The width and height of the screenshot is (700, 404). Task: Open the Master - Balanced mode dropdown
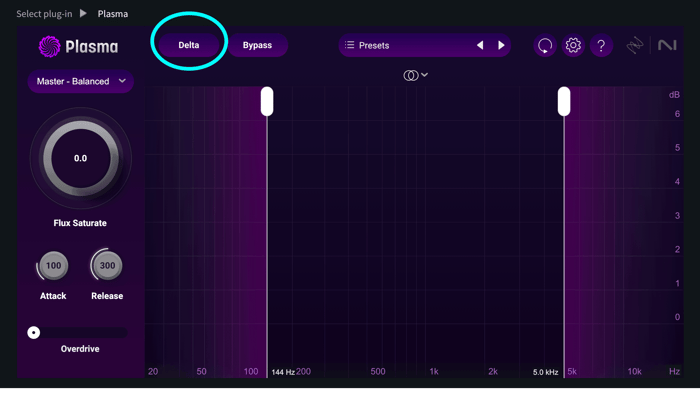(80, 81)
